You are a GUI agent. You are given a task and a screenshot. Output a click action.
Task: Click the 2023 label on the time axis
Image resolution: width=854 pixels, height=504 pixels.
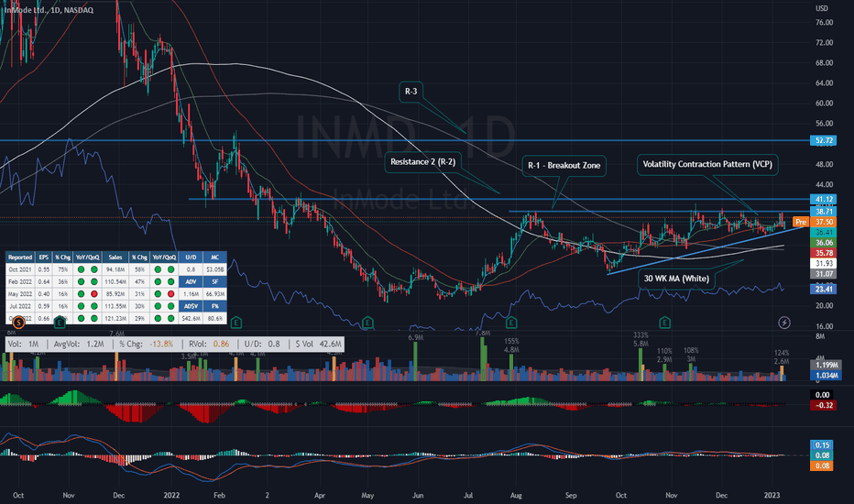click(x=772, y=495)
